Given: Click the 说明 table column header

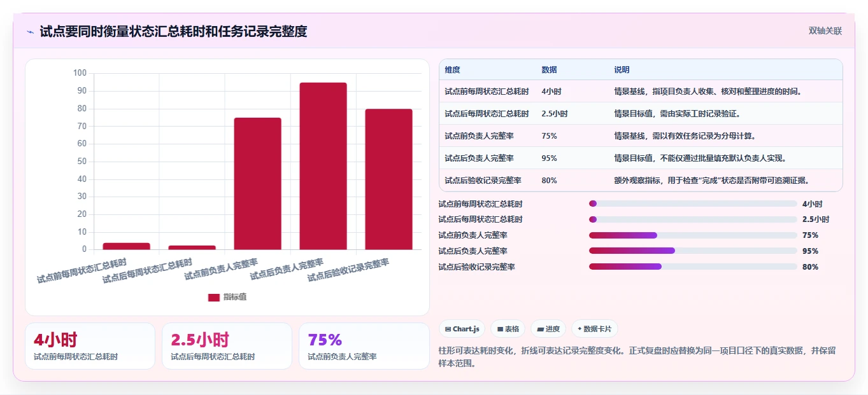Looking at the screenshot, I should tap(622, 69).
